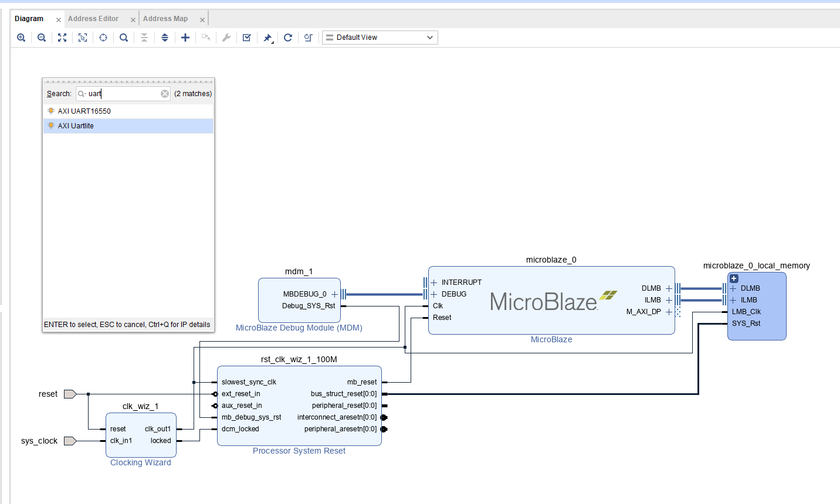840x504 pixels.
Task: Toggle the pin icon in toolbar
Action: (267, 38)
